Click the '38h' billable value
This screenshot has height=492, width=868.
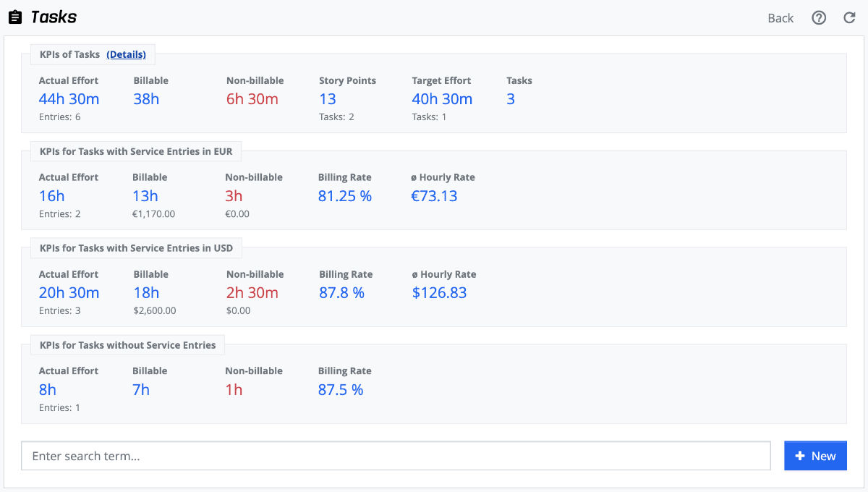pyautogui.click(x=146, y=99)
